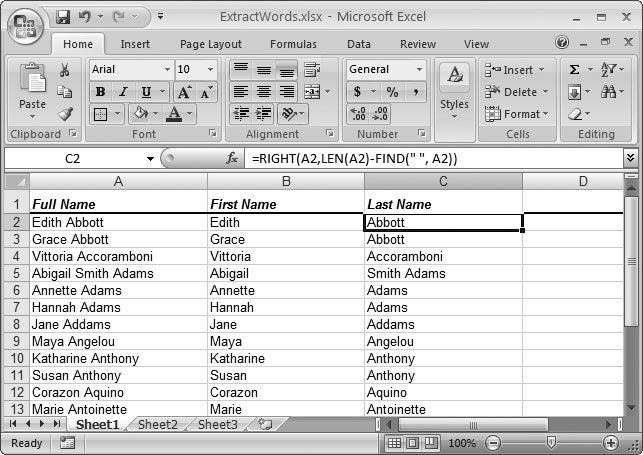
Task: Toggle Bold formatting
Action: (x=100, y=92)
